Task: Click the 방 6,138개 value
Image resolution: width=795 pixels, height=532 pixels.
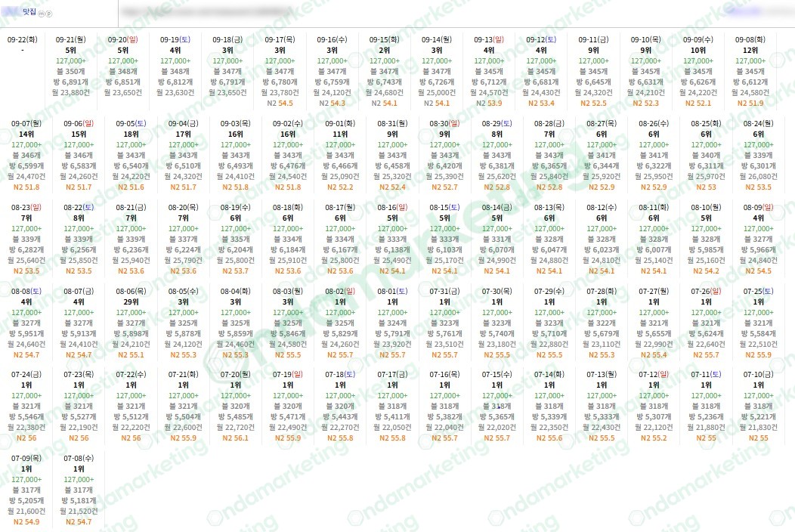Action: click(392, 250)
